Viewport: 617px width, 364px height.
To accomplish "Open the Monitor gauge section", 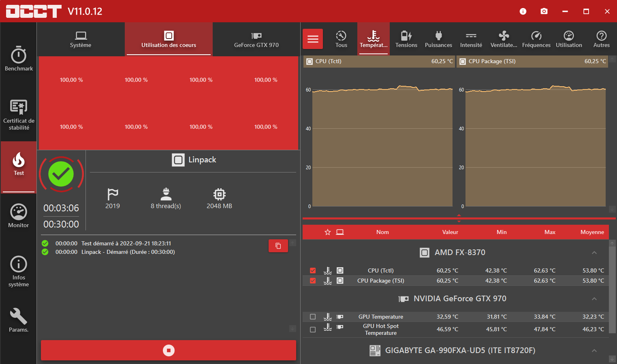I will (x=19, y=216).
